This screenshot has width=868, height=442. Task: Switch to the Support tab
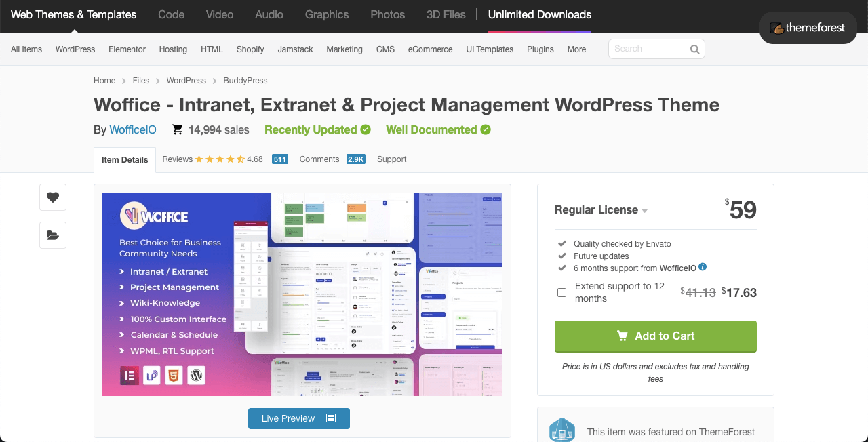tap(392, 159)
